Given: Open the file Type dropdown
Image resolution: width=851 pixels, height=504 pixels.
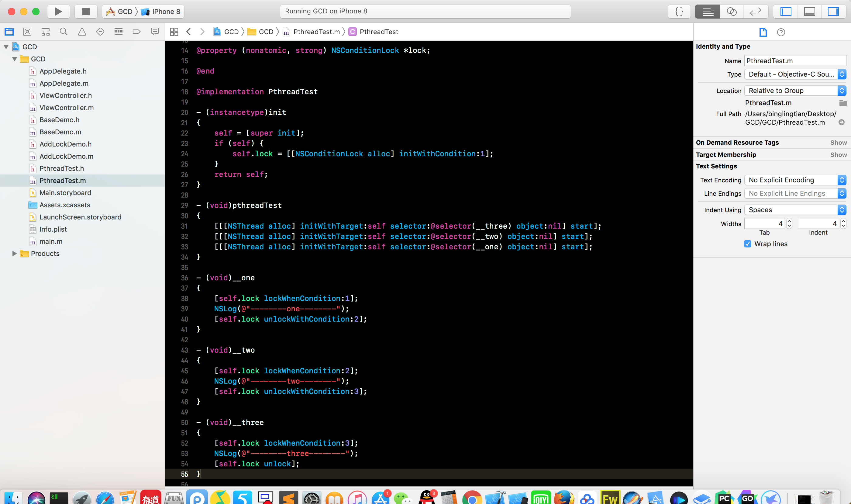Looking at the screenshot, I should point(795,74).
